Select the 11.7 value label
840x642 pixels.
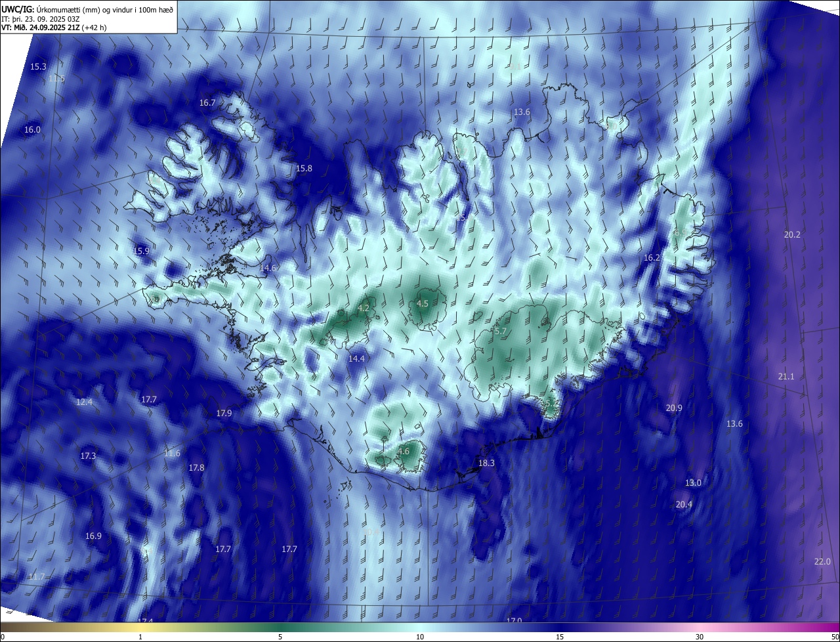37,576
